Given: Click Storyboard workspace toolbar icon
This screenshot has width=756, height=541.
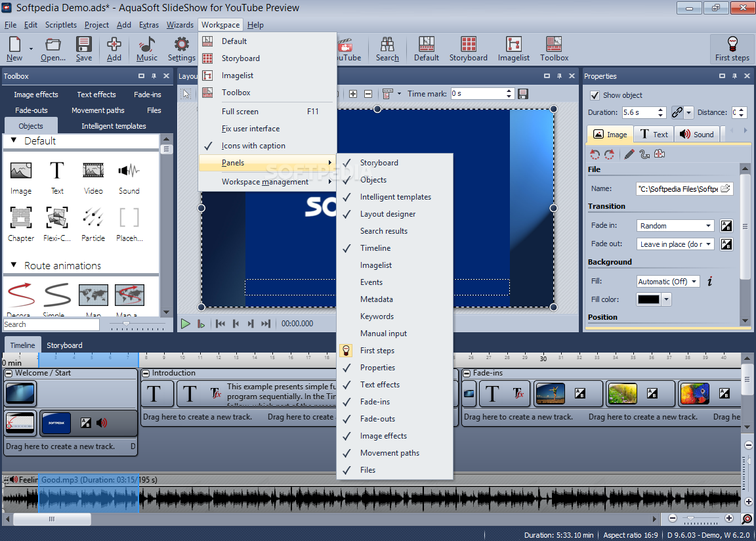Looking at the screenshot, I should 468,49.
